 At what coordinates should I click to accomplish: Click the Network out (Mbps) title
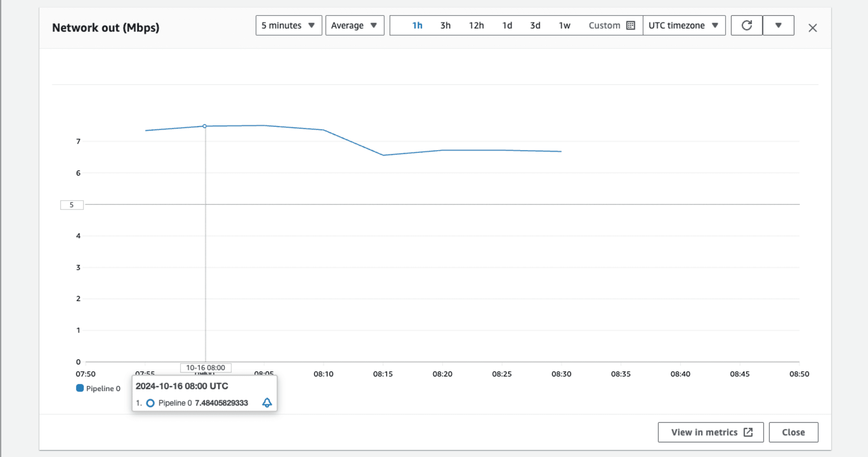tap(105, 28)
